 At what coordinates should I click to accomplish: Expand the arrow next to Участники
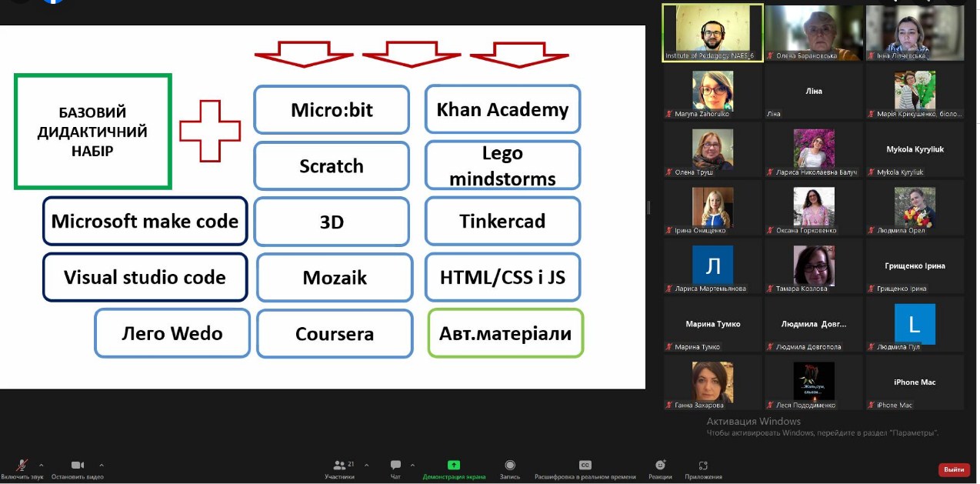[x=366, y=465]
